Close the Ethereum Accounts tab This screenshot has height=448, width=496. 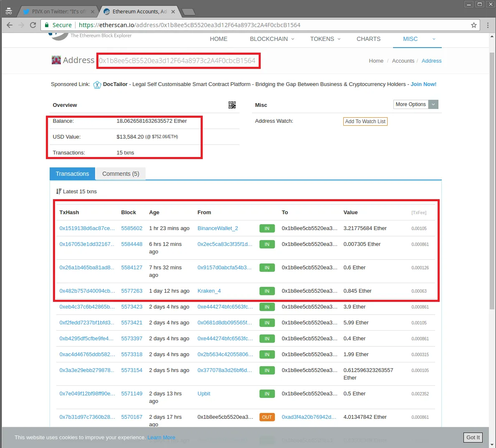click(173, 12)
